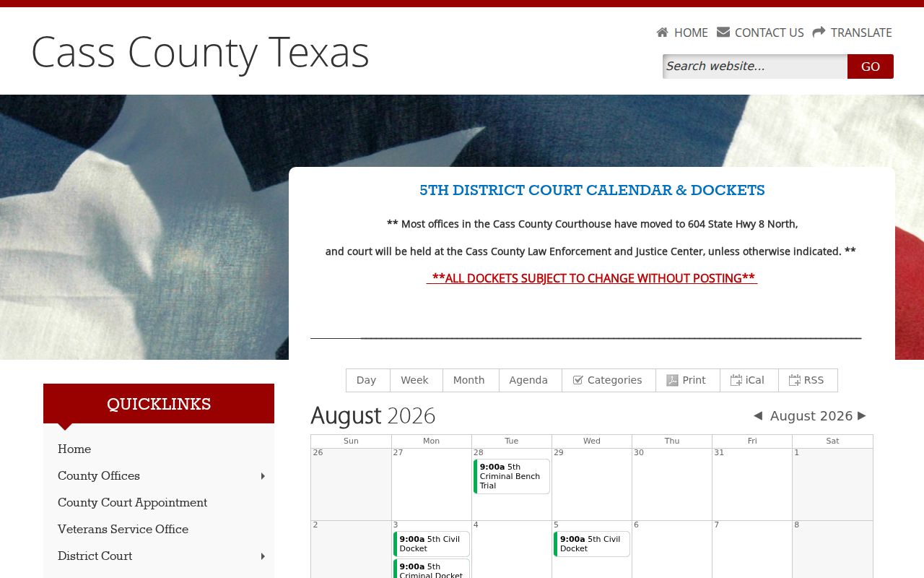Focus the Search website field
This screenshot has width=924, height=578.
(x=755, y=66)
